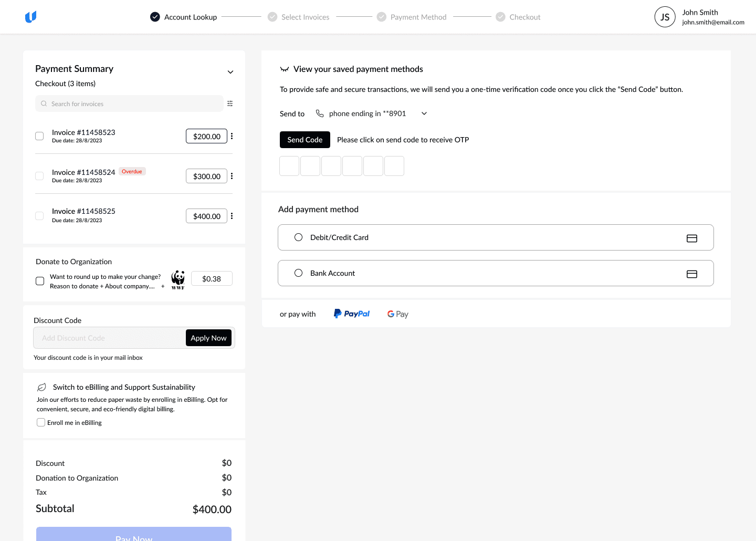Image resolution: width=756 pixels, height=541 pixels.
Task: Click the WWF panda logo
Action: pyautogui.click(x=178, y=279)
